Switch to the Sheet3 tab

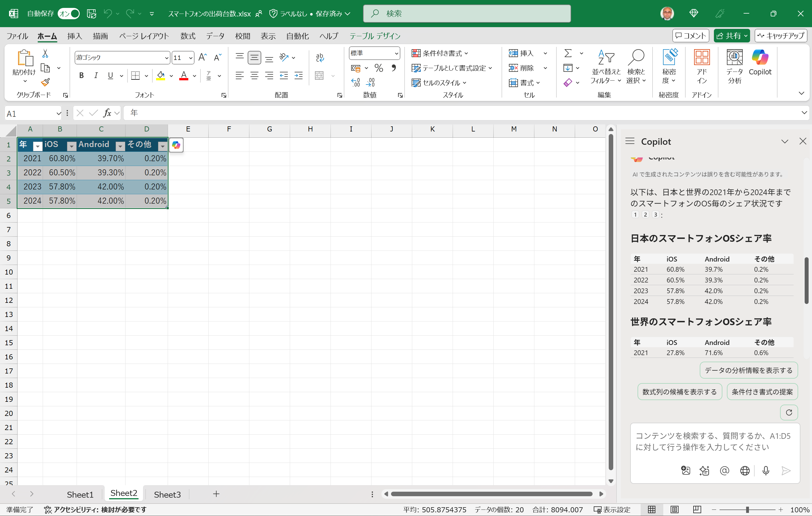[167, 494]
